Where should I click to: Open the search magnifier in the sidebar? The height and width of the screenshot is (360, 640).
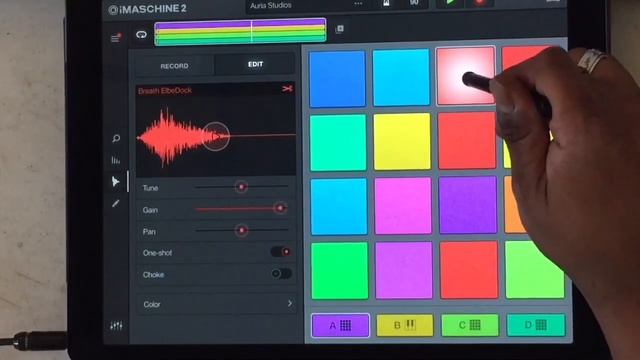pyautogui.click(x=116, y=138)
